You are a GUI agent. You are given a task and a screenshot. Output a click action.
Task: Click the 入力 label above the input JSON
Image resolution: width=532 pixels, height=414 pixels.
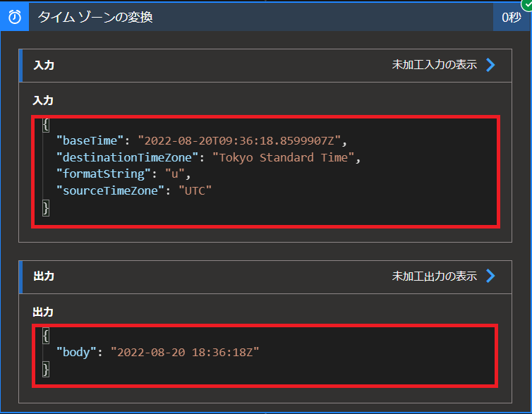[x=43, y=101]
